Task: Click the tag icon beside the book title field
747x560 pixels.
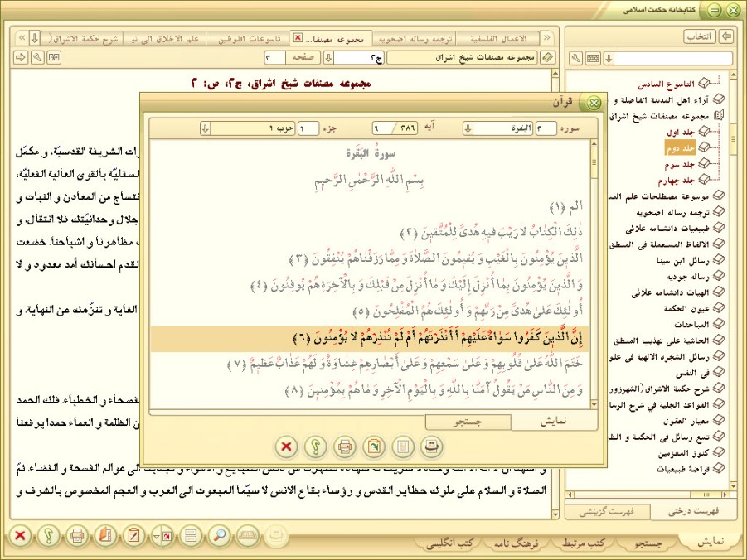Action: coord(548,58)
